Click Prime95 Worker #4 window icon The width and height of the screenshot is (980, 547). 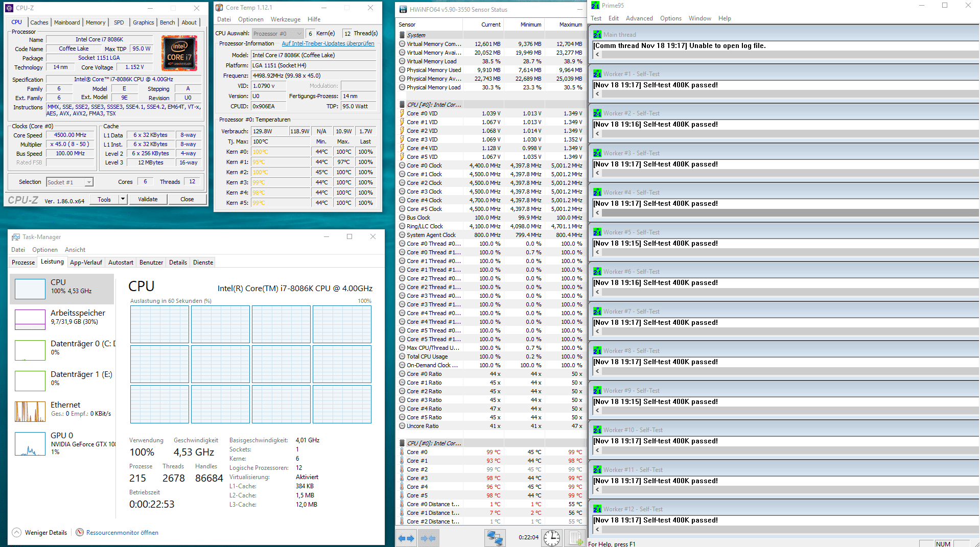point(597,192)
